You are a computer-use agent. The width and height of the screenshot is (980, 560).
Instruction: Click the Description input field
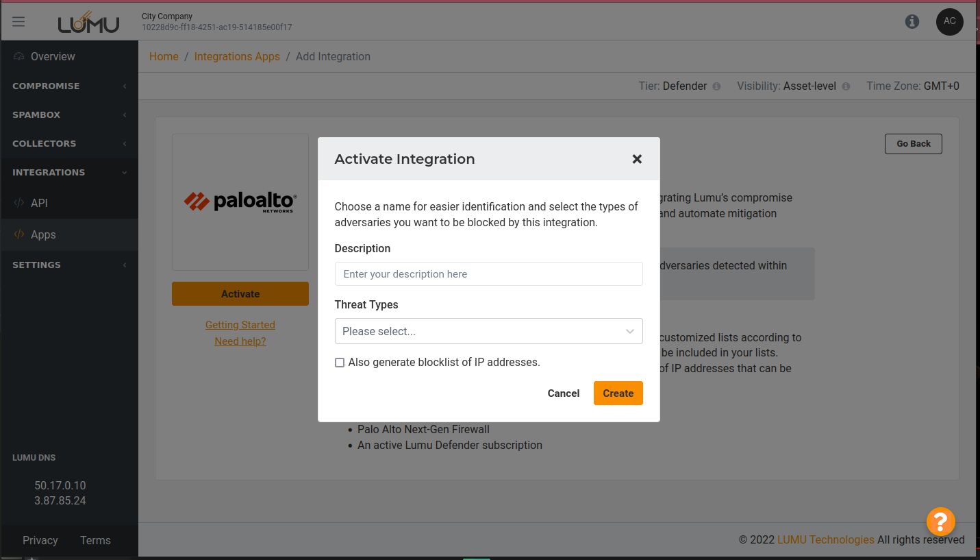pyautogui.click(x=488, y=274)
